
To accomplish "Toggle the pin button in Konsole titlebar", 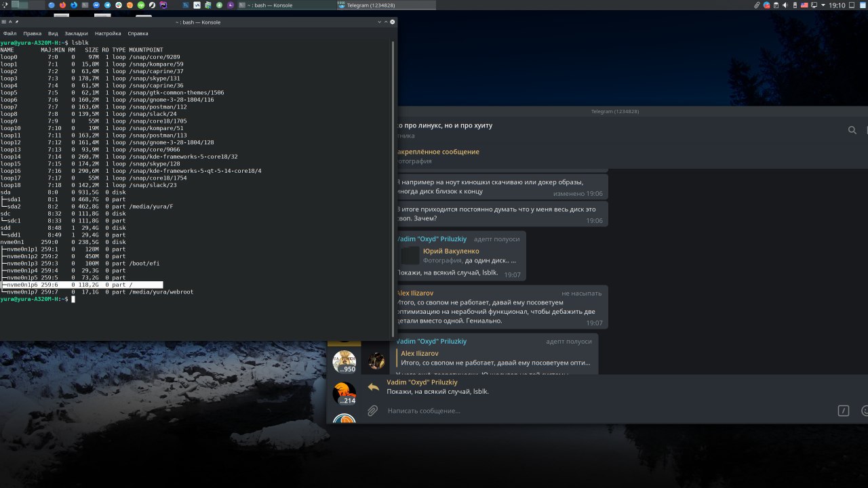I will coord(17,22).
